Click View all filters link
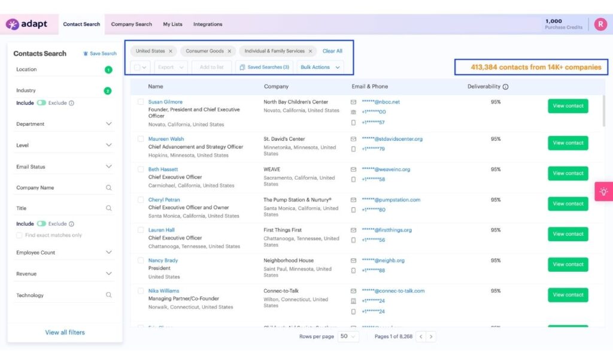 65,332
